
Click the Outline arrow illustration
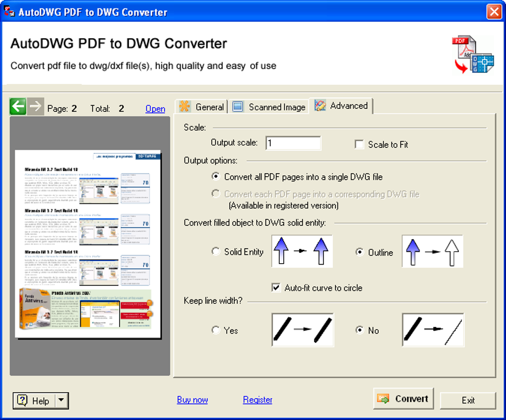433,251
